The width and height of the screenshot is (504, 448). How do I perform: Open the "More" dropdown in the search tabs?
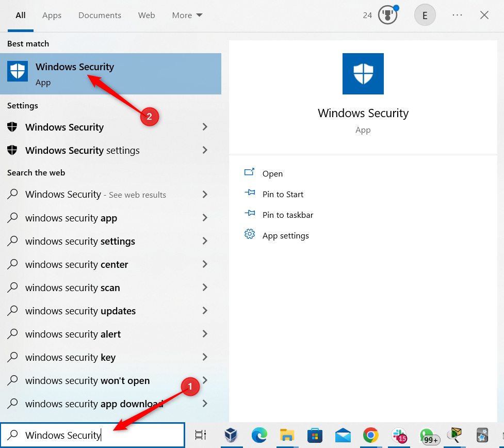187,15
